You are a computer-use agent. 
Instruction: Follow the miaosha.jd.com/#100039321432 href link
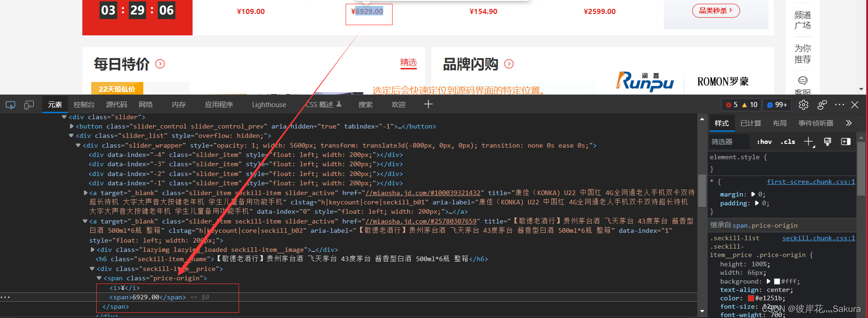pos(423,193)
